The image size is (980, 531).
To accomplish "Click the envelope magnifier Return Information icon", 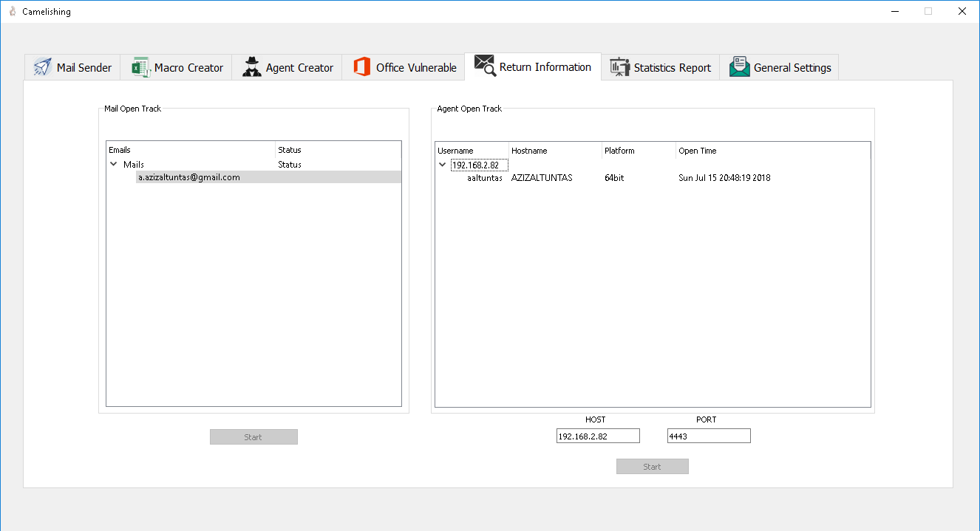I will 485,66.
